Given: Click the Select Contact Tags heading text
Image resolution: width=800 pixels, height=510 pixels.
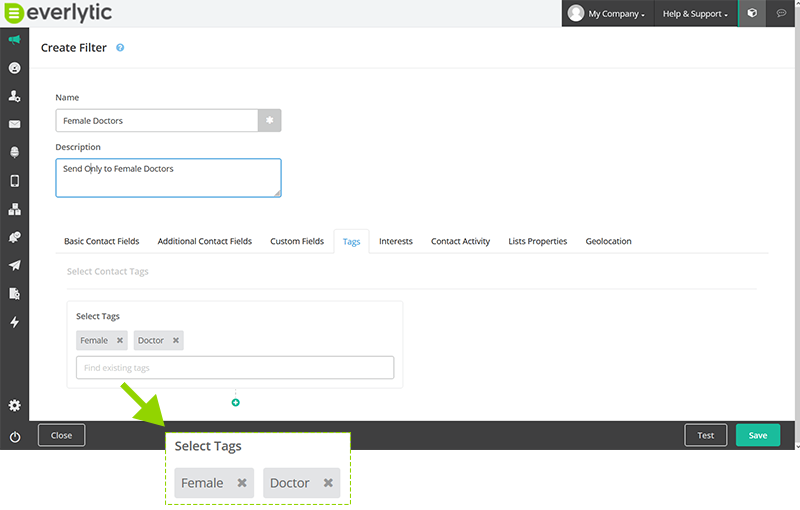Looking at the screenshot, I should point(108,271).
